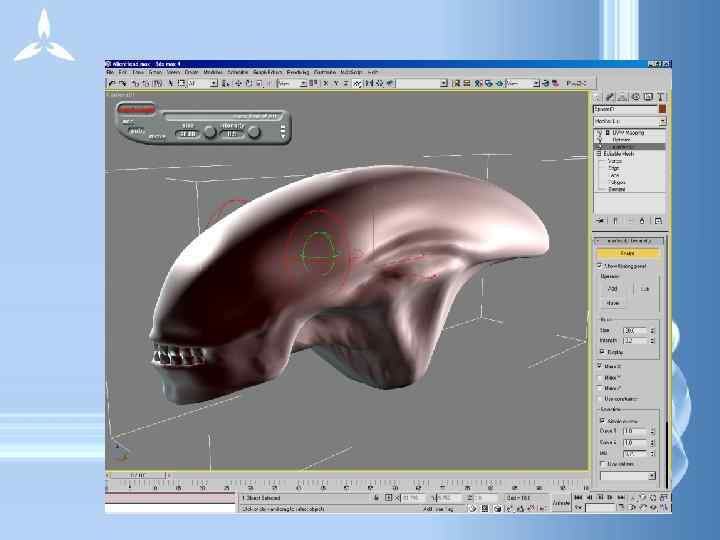Enable the Use normals checkbox

pos(602,464)
